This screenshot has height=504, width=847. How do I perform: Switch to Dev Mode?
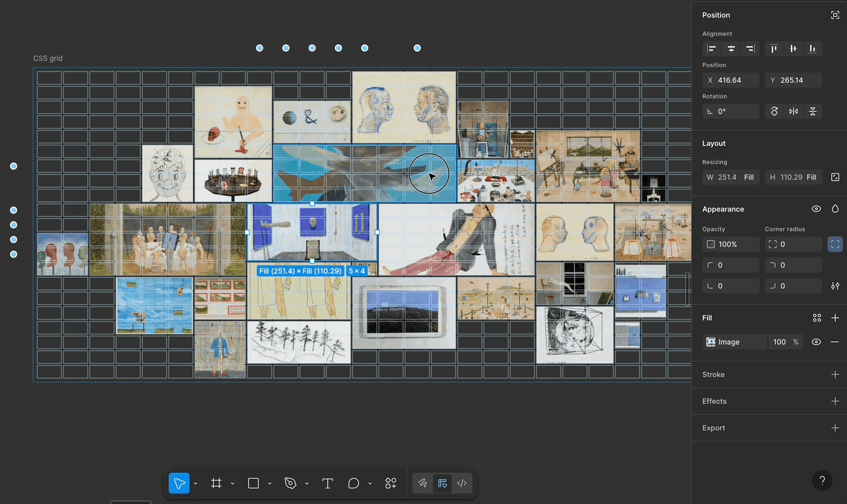462,483
